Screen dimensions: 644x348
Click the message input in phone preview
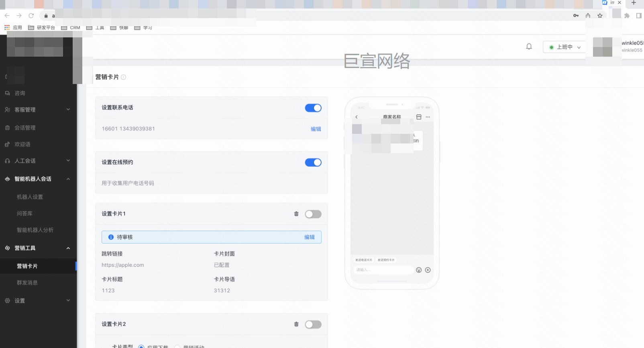(x=383, y=270)
